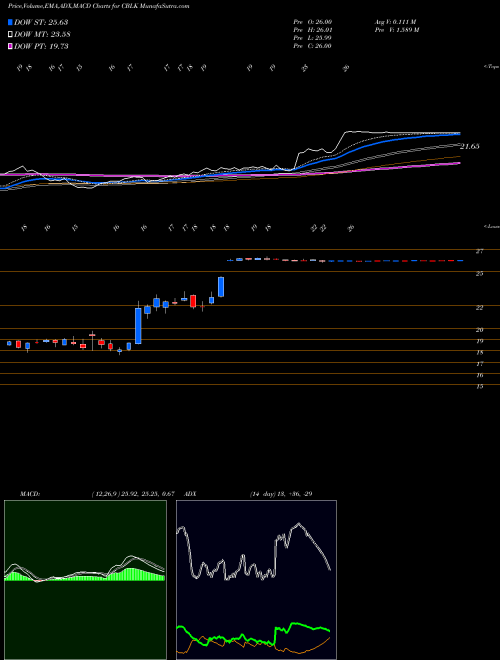The height and width of the screenshot is (660, 500).
Task: Click the tall blue breakout candle near 22
Action: click(138, 326)
